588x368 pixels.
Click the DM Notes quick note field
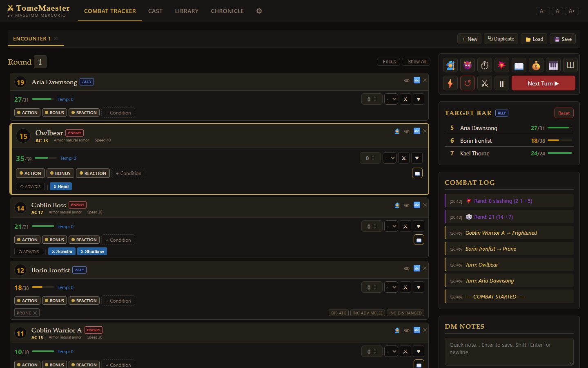[509, 352]
